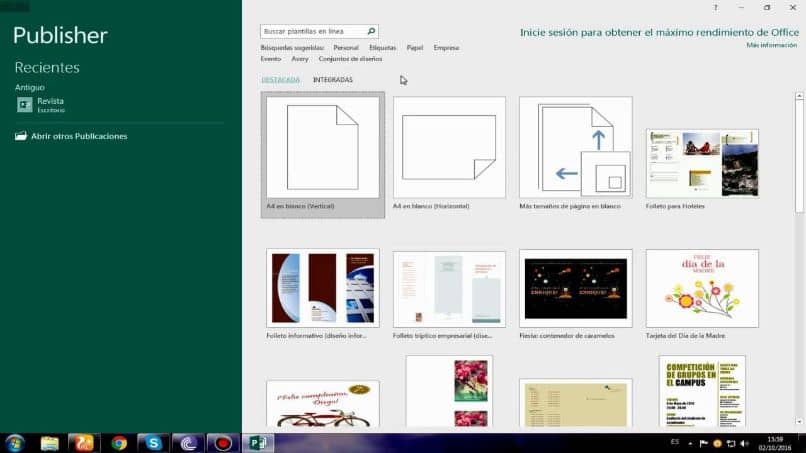The width and height of the screenshot is (806, 453).
Task: Select A4 en blanco (Horizontal) template
Action: point(449,153)
